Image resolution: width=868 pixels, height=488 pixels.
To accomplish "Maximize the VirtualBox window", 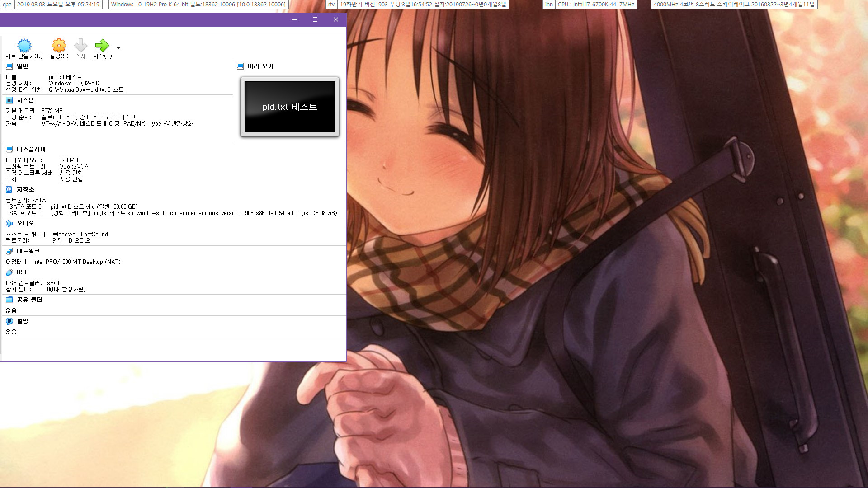I will [315, 19].
